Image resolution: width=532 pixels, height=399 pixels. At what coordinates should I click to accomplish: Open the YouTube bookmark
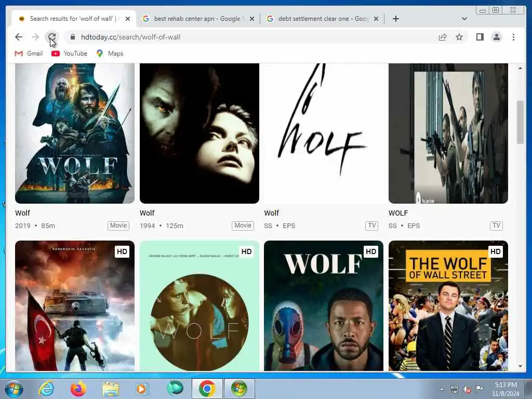70,54
